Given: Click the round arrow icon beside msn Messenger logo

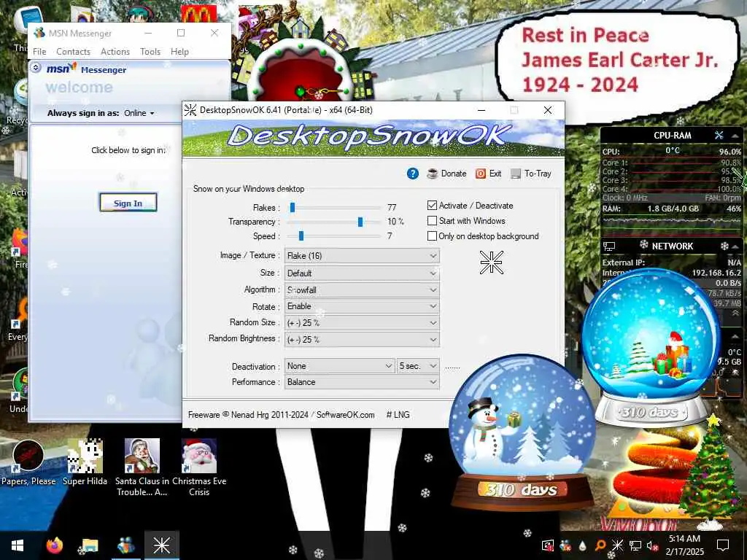Looking at the screenshot, I should click(x=36, y=68).
